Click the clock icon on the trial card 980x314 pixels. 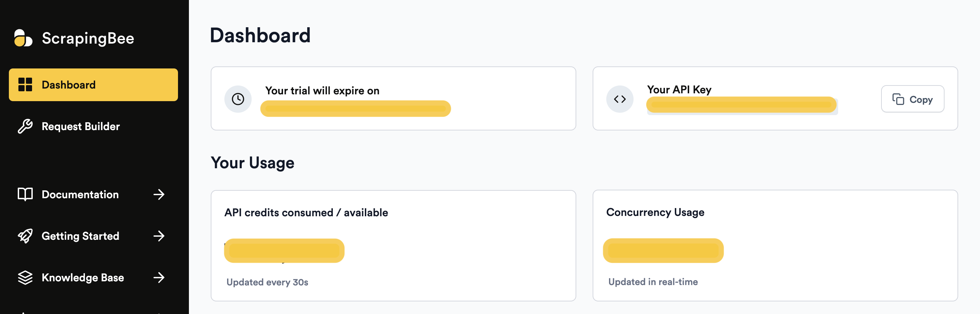[x=238, y=98]
